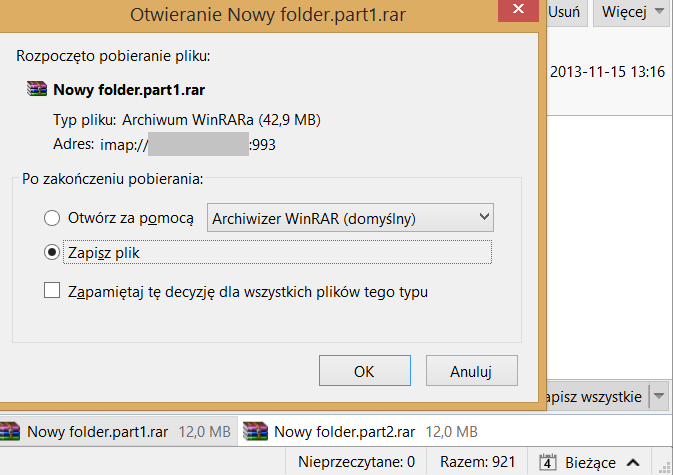Click the Typ pliku Archiwum WinRARa text
Screen dimensions: 673x475
click(x=187, y=120)
